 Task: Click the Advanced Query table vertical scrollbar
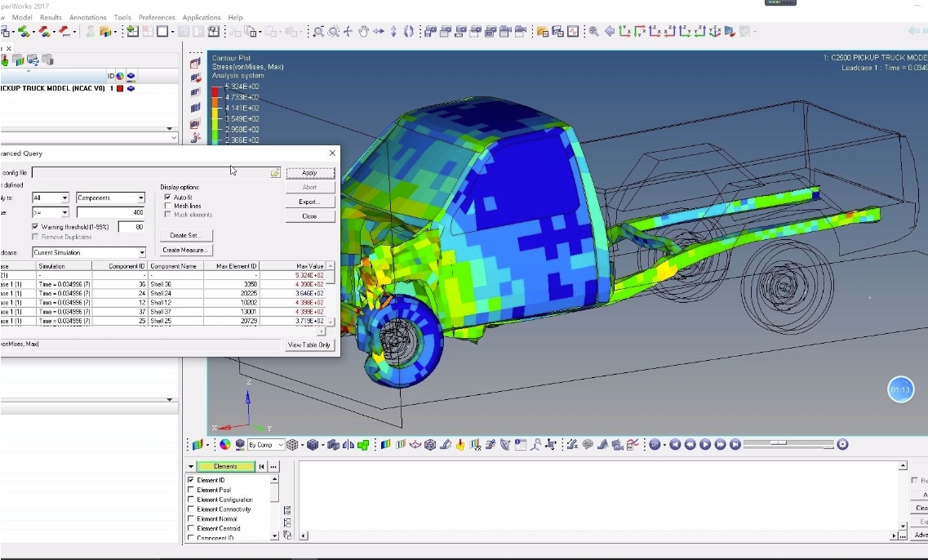331,294
